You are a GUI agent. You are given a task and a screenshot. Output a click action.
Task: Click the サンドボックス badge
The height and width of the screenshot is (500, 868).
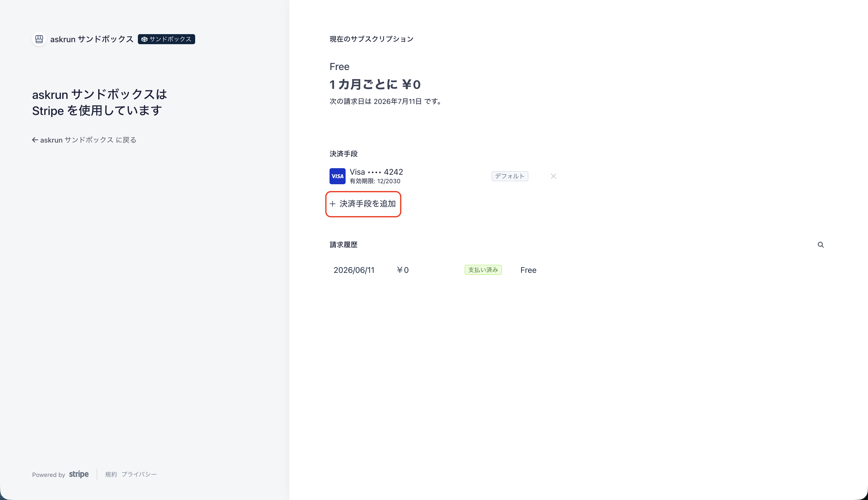coord(166,39)
